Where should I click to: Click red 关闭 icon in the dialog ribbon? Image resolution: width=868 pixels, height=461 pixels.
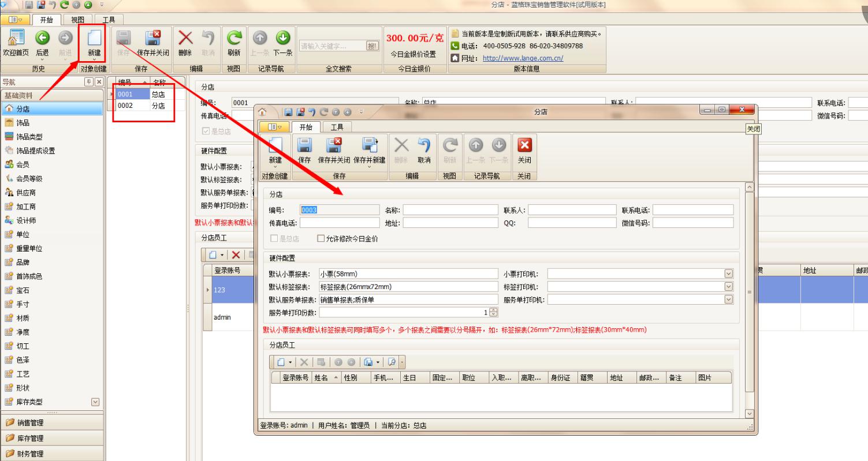click(524, 151)
